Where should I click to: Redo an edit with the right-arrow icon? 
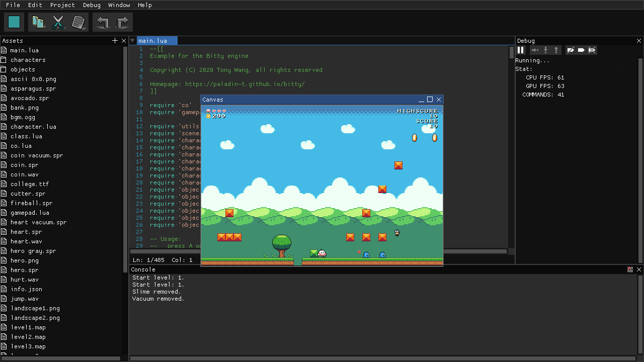(122, 22)
